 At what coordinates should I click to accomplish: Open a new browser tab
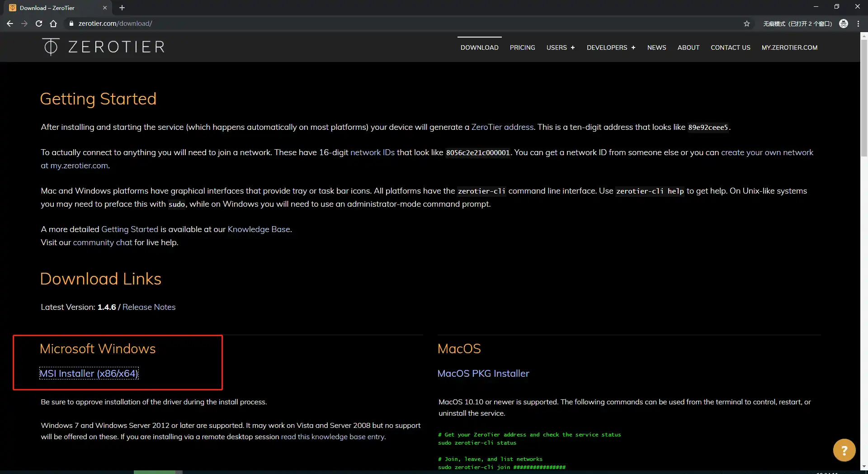click(122, 8)
